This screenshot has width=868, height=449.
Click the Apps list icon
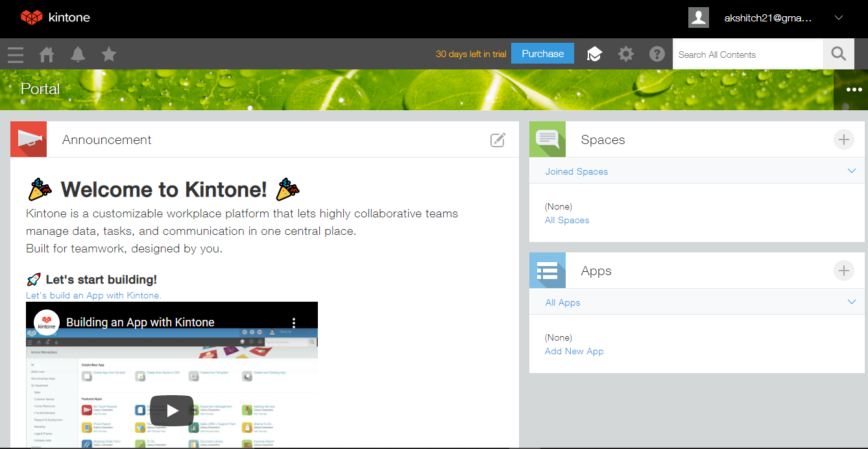(548, 270)
